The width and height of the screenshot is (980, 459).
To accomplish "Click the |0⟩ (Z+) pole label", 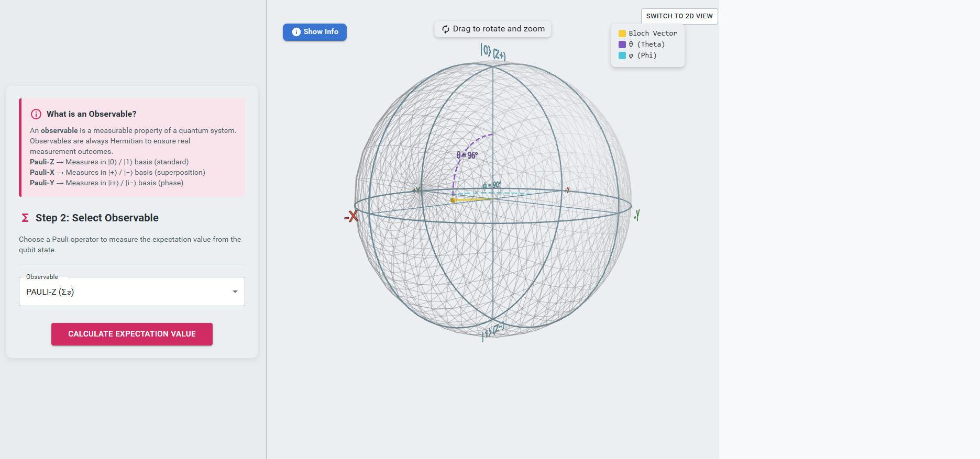I will tap(493, 52).
